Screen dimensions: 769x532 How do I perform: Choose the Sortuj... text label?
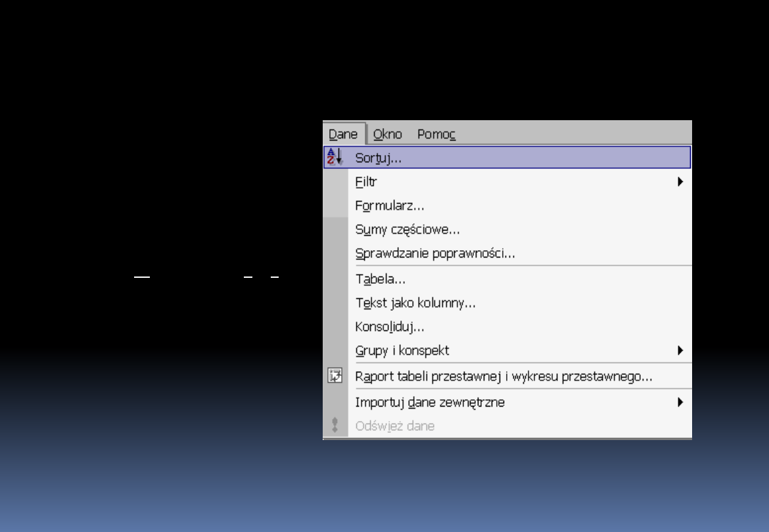(x=379, y=158)
